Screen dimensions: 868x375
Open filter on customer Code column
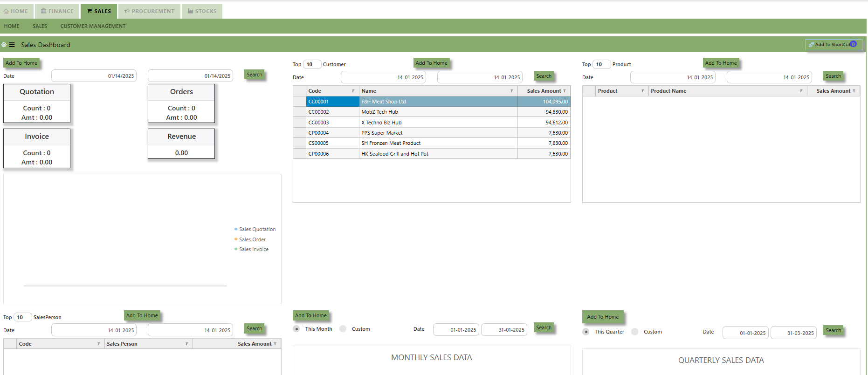[353, 91]
